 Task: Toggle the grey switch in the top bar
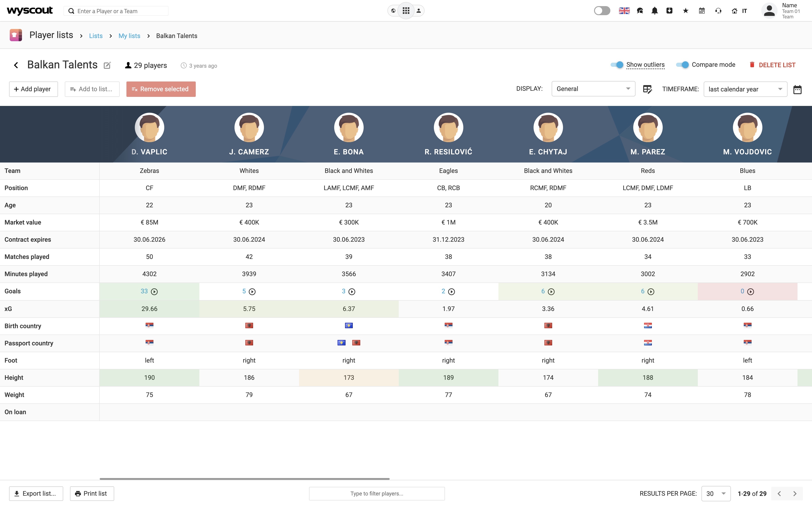click(x=602, y=11)
